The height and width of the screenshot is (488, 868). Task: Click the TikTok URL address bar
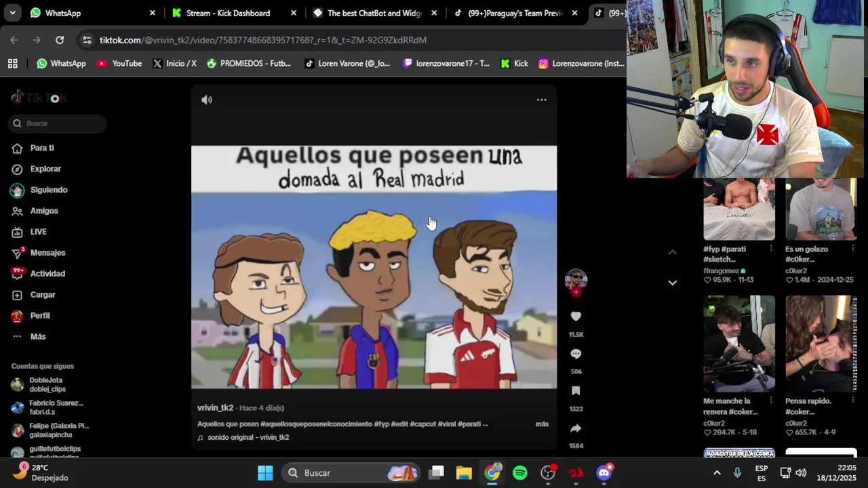point(263,40)
